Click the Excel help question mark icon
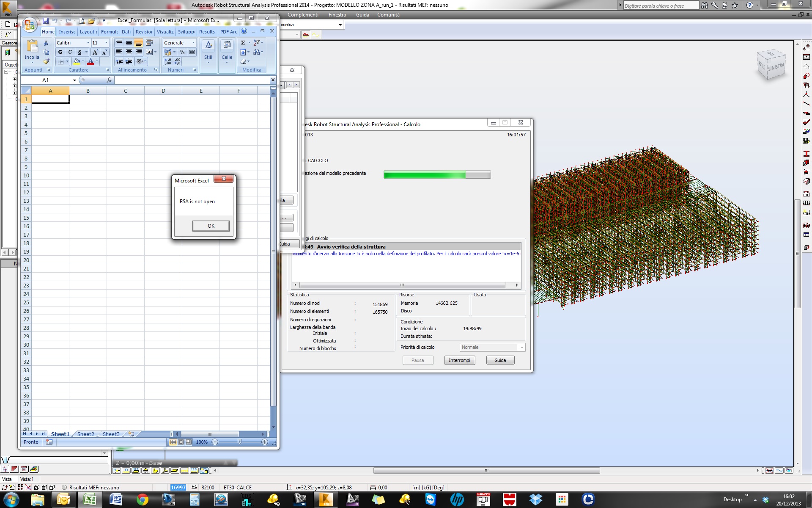Image resolution: width=812 pixels, height=508 pixels. coord(244,31)
